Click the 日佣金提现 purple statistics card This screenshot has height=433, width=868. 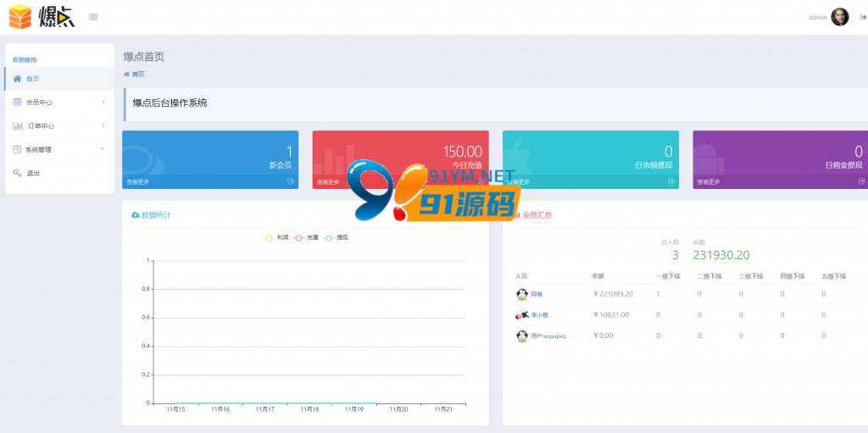781,159
